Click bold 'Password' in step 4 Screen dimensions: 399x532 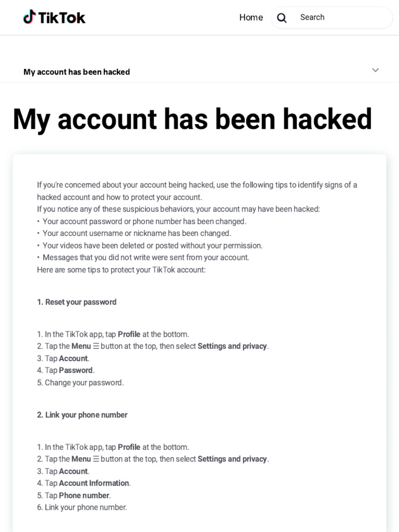coord(75,370)
